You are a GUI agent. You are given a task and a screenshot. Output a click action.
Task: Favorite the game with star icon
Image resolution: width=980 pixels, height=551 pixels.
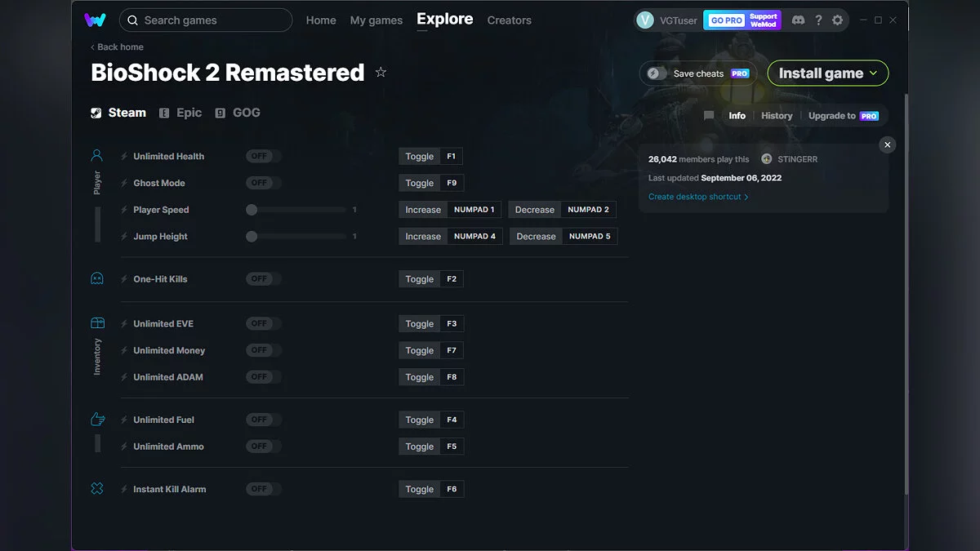(381, 72)
